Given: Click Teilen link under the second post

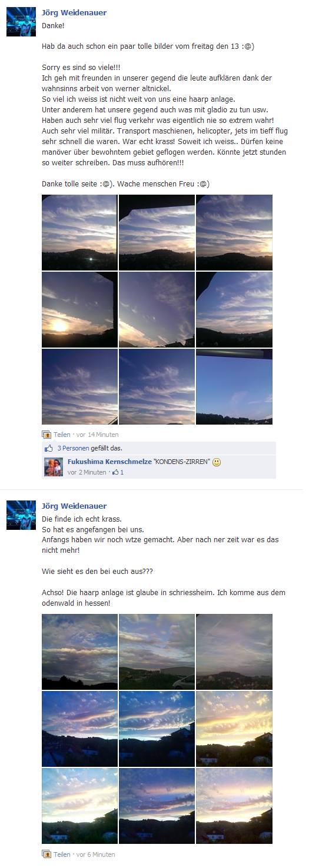Looking at the screenshot, I should pos(62,854).
